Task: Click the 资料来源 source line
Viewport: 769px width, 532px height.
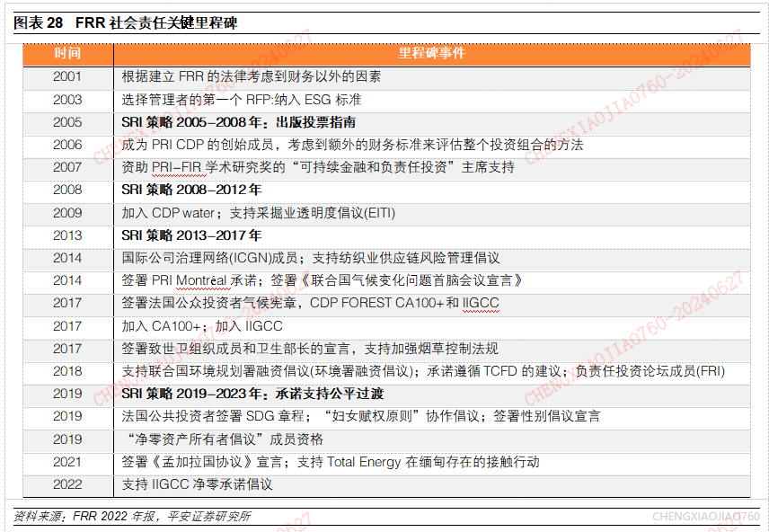Action: point(132,517)
